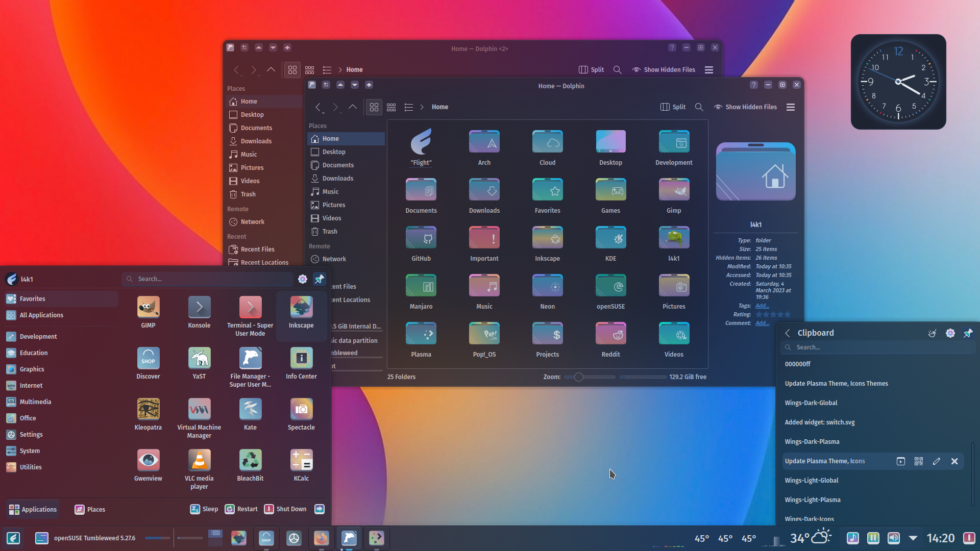Viewport: 980px width, 551px height.
Task: Toggle volume icon in system tray
Action: point(894,538)
